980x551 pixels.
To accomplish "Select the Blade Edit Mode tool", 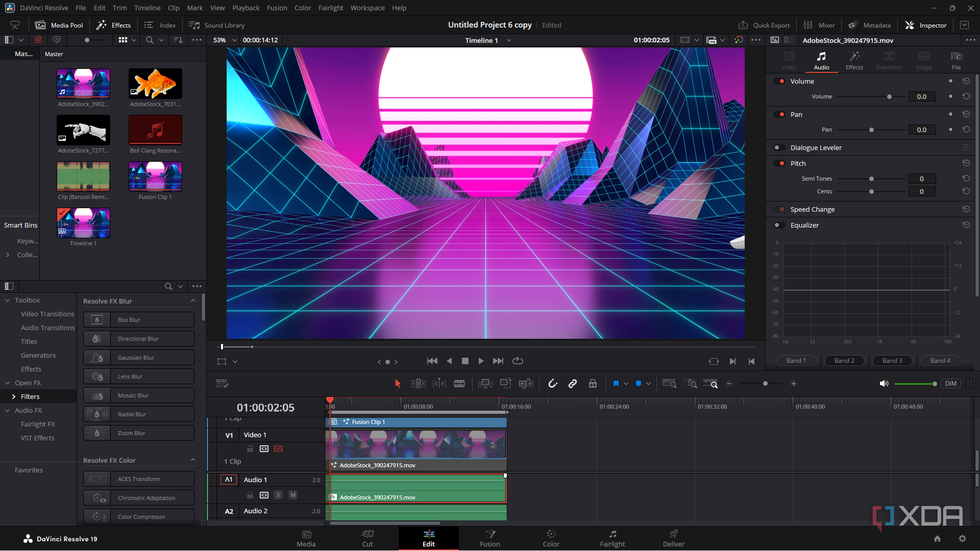I will tap(459, 384).
